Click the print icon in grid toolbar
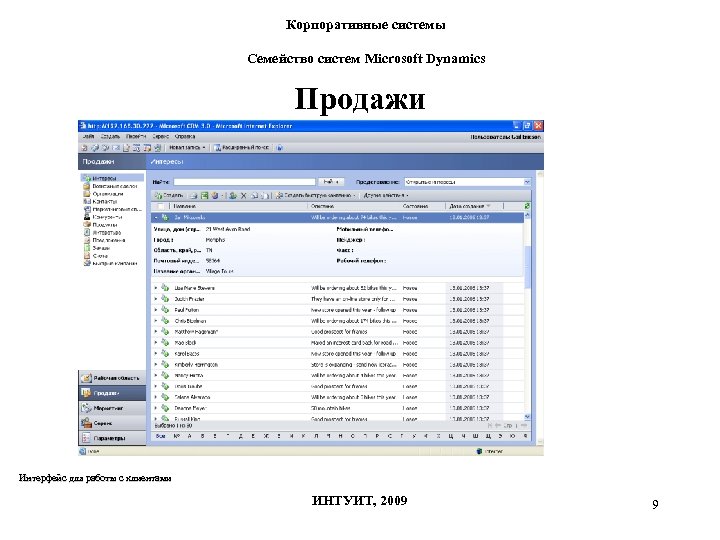The image size is (720, 540). [x=194, y=196]
